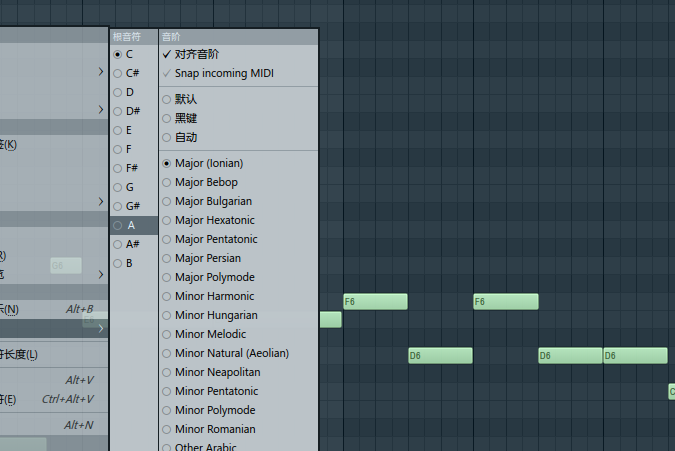The width and height of the screenshot is (675, 451).
Task: Choose B root note
Action: click(x=134, y=263)
